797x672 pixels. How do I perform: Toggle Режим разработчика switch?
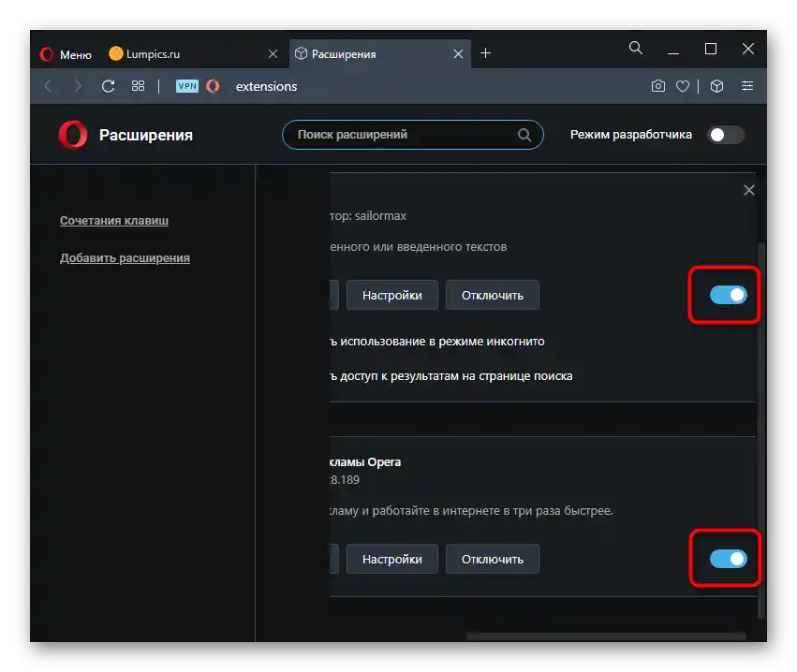[x=725, y=135]
